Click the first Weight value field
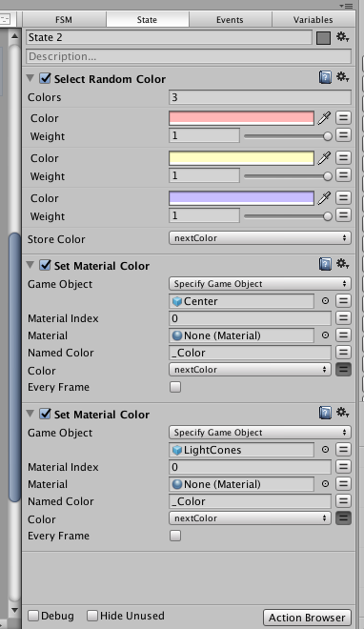 [x=205, y=135]
